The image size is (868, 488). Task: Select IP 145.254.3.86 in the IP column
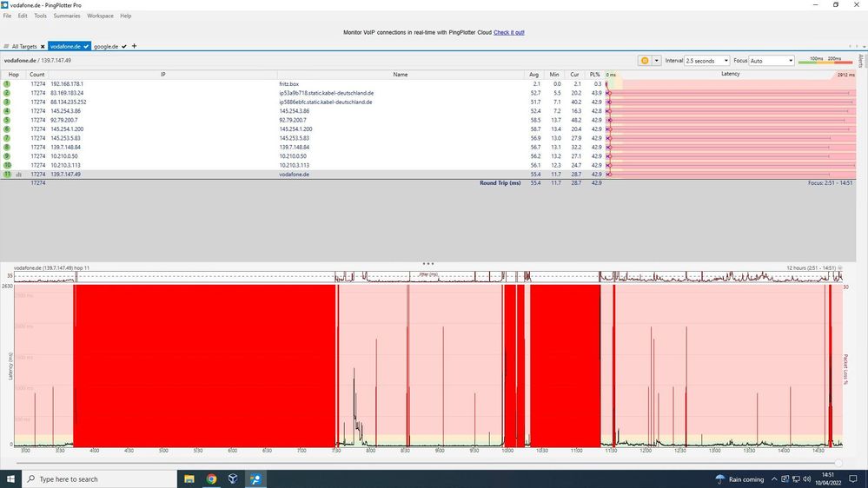(x=65, y=111)
